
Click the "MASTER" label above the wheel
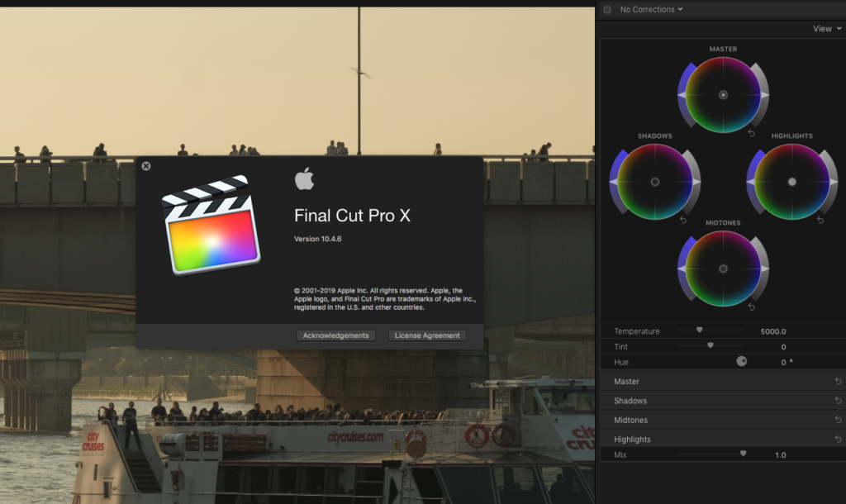(x=723, y=49)
